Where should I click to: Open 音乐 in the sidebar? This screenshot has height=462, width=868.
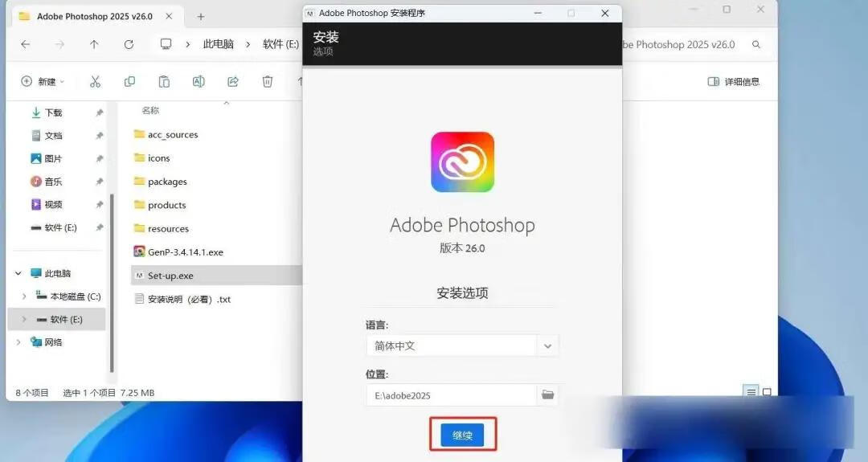47,182
